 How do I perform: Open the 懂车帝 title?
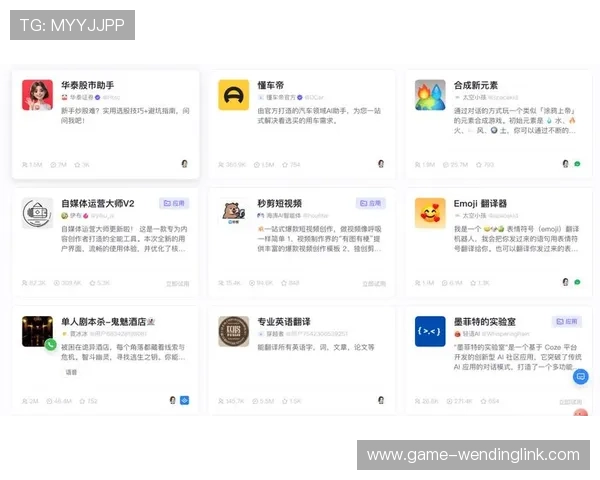[271, 85]
